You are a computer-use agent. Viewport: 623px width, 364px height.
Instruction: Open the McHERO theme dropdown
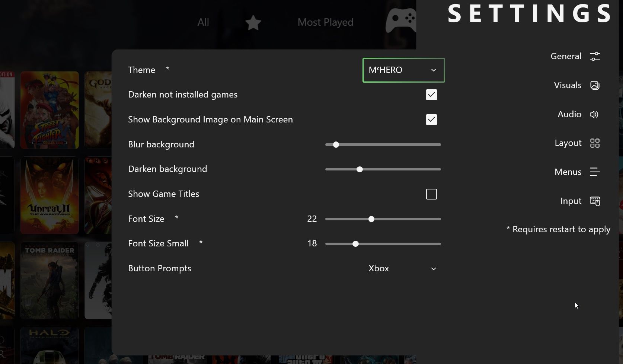point(403,70)
